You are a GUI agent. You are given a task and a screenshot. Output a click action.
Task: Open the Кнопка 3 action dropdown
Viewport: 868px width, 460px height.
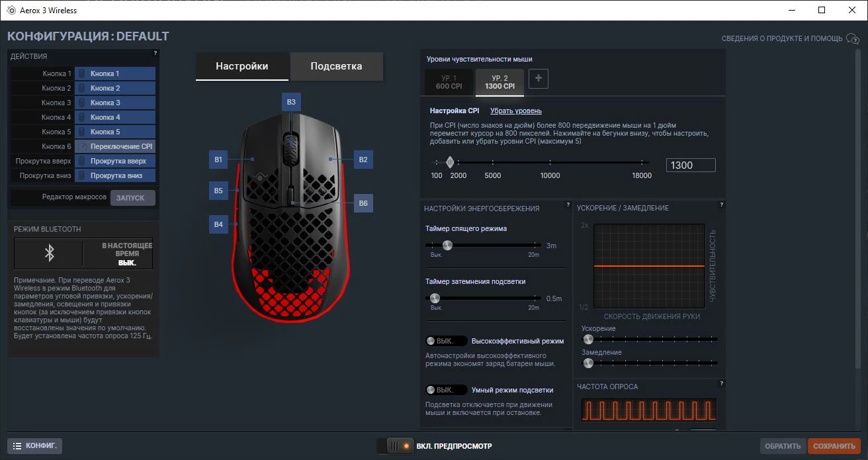pyautogui.click(x=115, y=103)
